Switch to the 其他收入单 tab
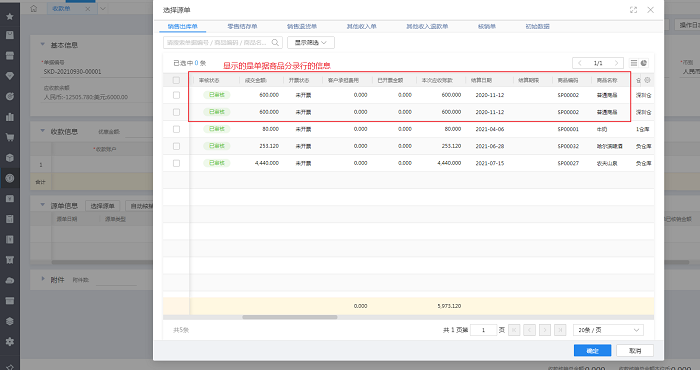This screenshot has width=700, height=370. click(x=362, y=26)
